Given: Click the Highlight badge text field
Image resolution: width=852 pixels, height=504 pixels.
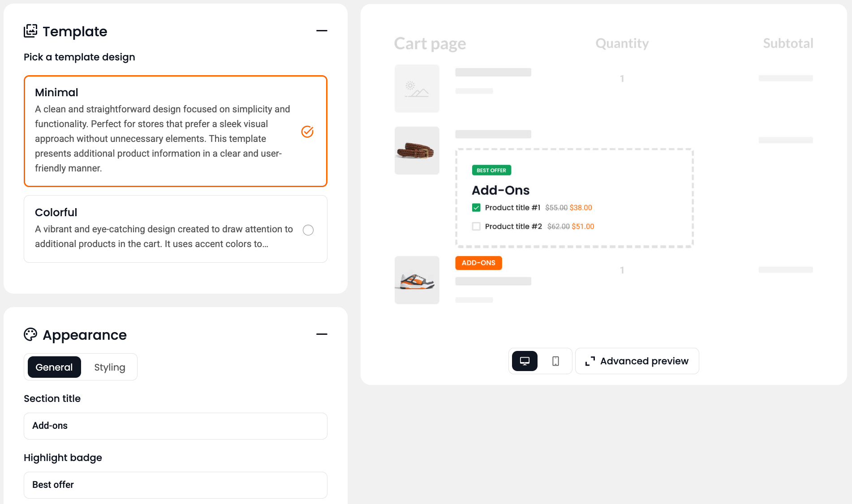Looking at the screenshot, I should tap(176, 485).
